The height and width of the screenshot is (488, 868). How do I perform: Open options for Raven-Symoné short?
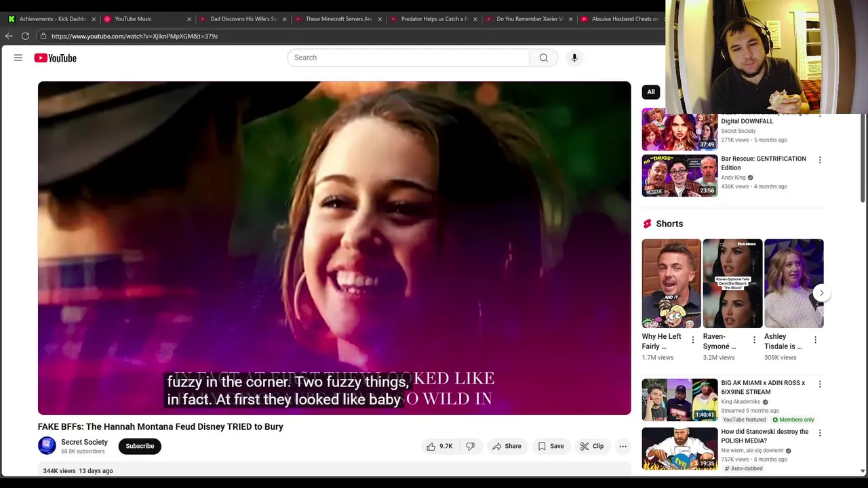click(x=754, y=340)
